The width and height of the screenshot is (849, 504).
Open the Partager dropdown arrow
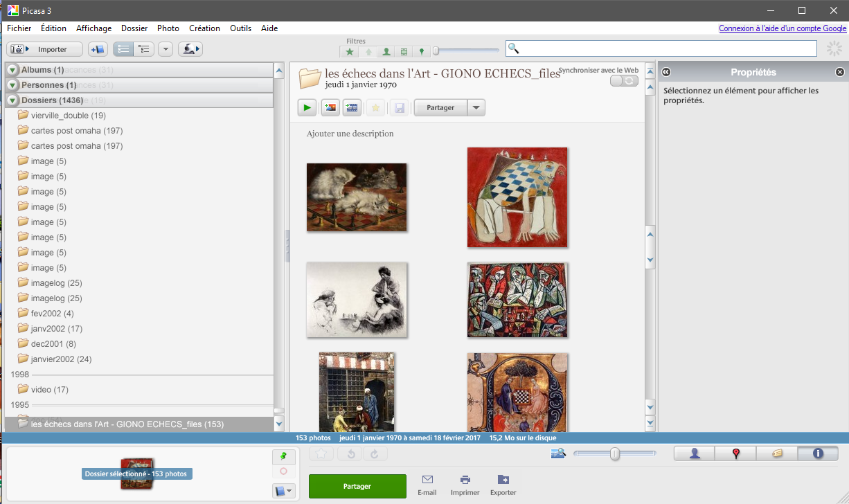click(x=476, y=107)
